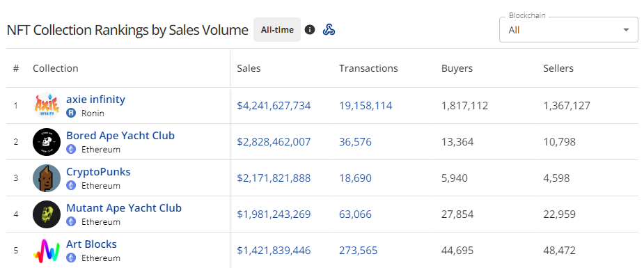The height and width of the screenshot is (268, 644).
Task: Click transactions count 19,158,114
Action: (x=366, y=106)
